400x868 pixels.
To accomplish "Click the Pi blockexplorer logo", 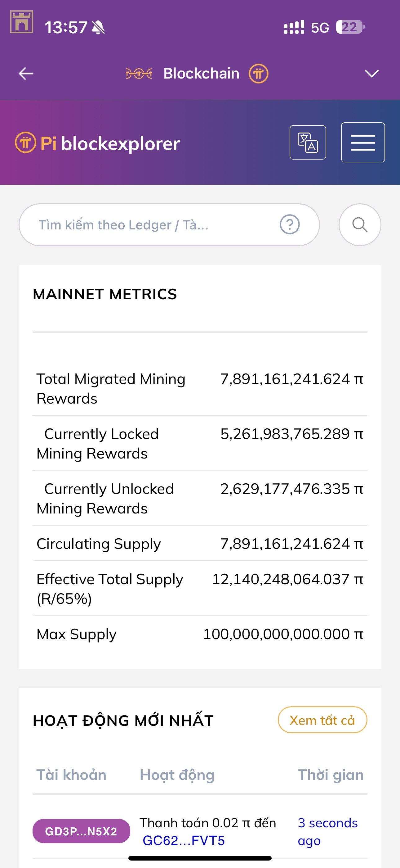I will [98, 143].
